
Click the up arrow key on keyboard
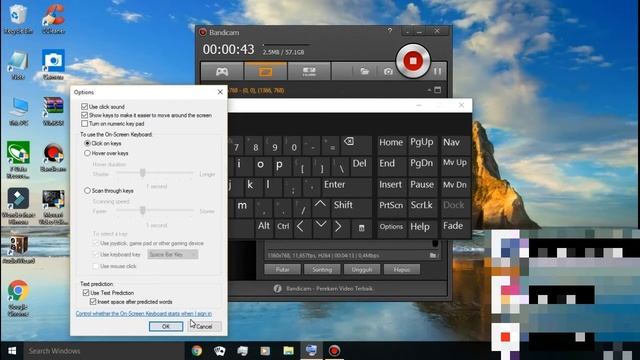coord(321,207)
